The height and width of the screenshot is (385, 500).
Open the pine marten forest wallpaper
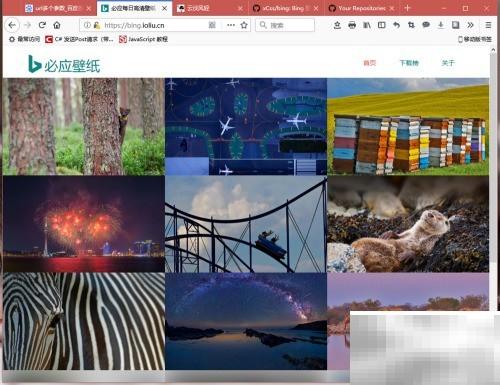tap(83, 126)
